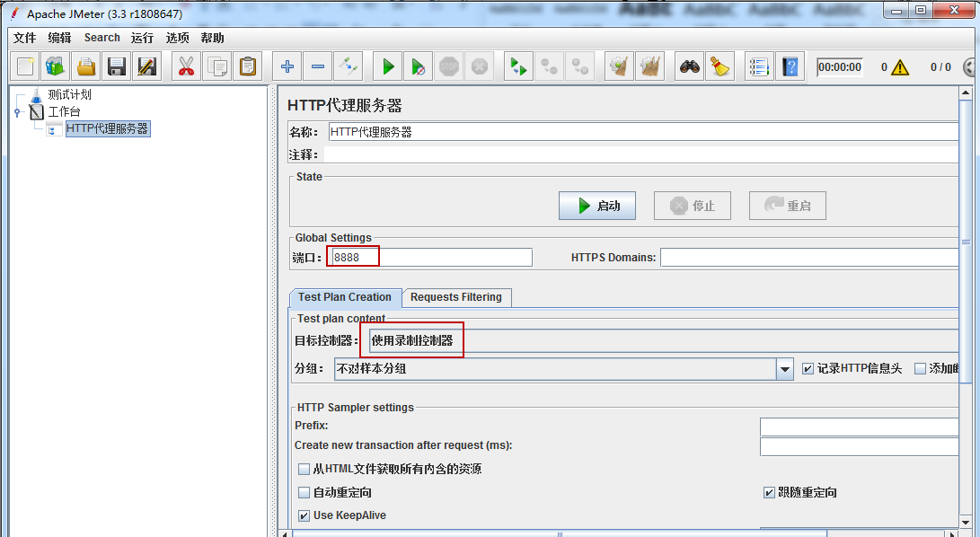980x537 pixels.
Task: Click the 端口 port field
Action: click(x=430, y=258)
